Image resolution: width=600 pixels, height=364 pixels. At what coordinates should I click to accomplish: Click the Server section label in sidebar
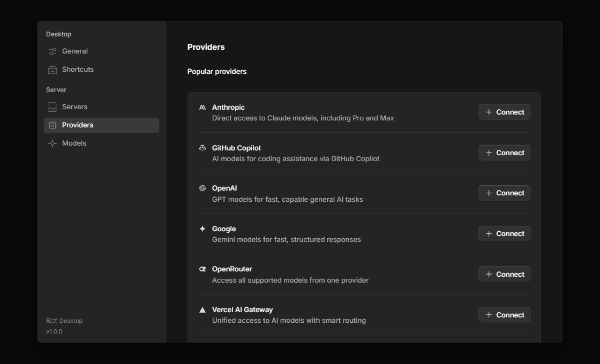pos(56,90)
